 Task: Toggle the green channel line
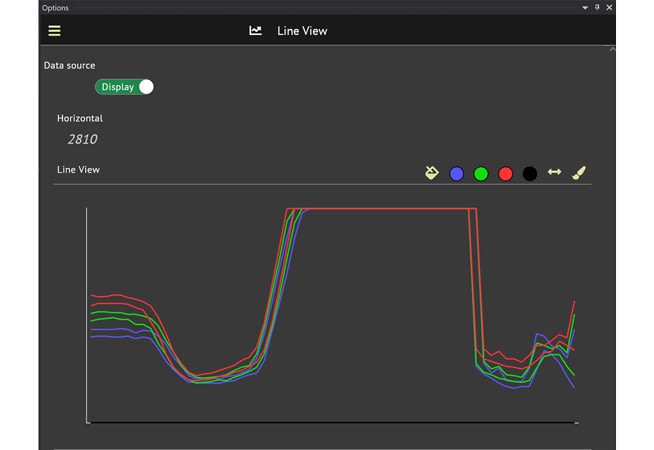tap(481, 174)
